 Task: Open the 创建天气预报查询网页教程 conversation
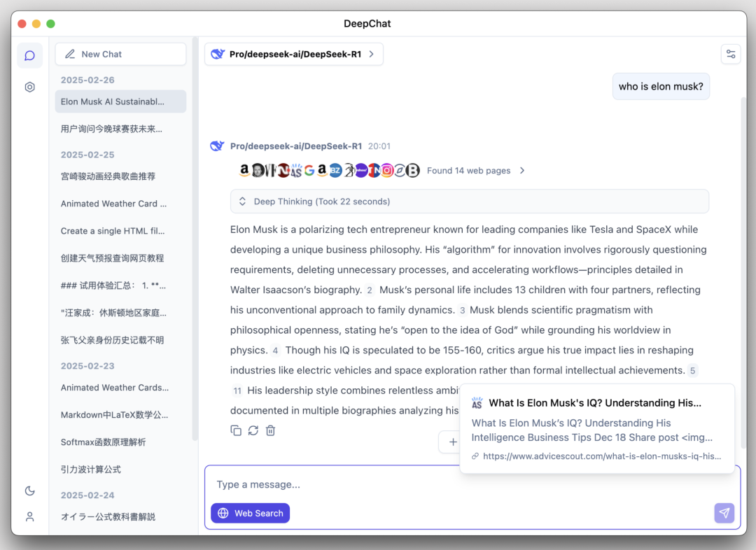tap(120, 258)
